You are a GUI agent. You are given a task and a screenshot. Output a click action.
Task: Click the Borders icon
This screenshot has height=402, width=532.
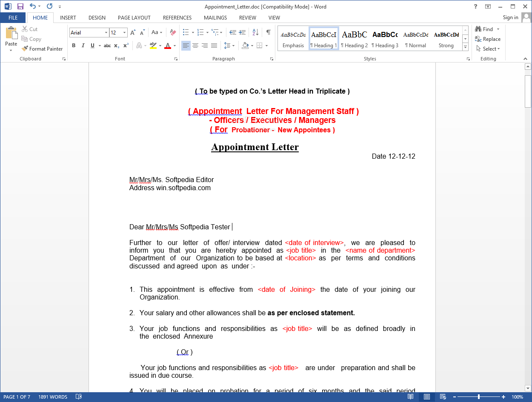(x=260, y=46)
